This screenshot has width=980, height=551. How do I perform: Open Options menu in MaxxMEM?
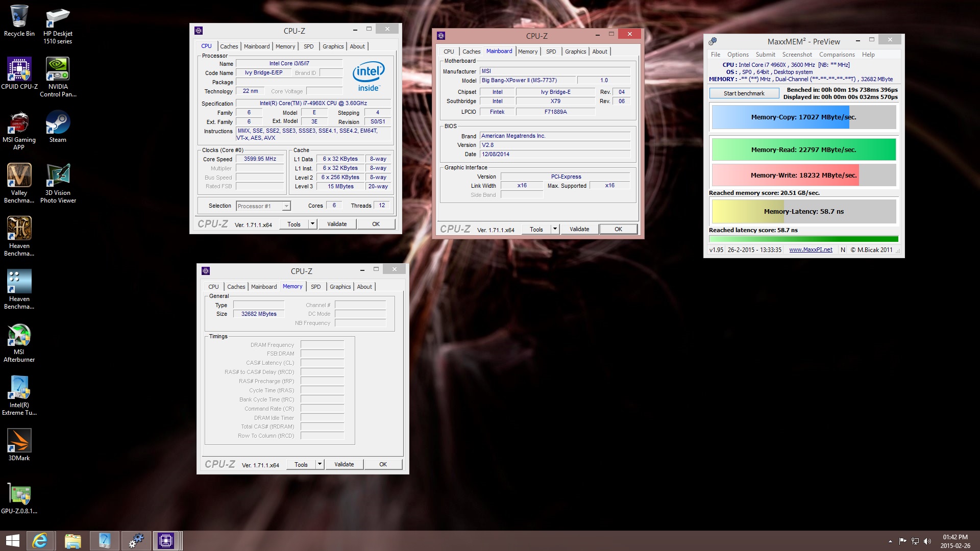(x=738, y=55)
